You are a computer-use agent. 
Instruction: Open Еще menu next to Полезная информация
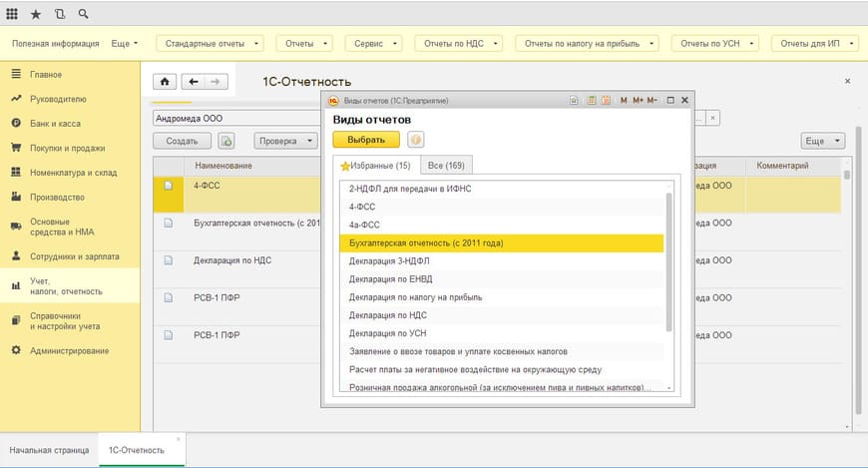[125, 44]
